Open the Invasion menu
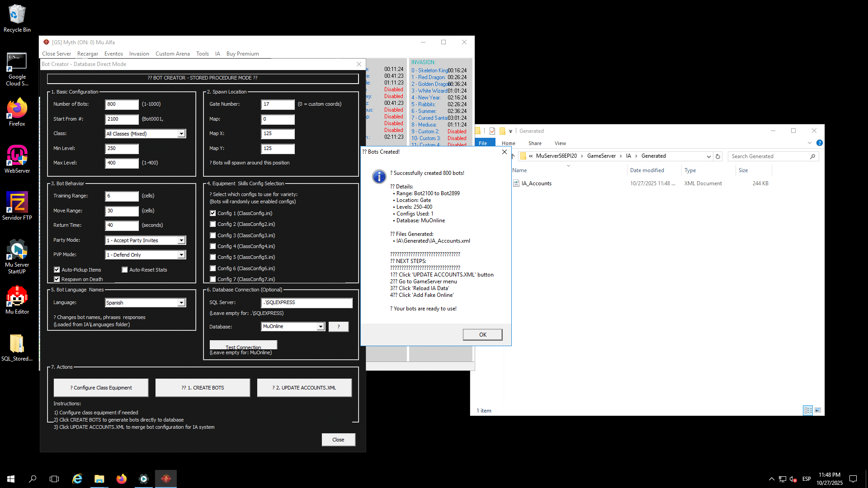This screenshot has width=868, height=488. click(139, 54)
